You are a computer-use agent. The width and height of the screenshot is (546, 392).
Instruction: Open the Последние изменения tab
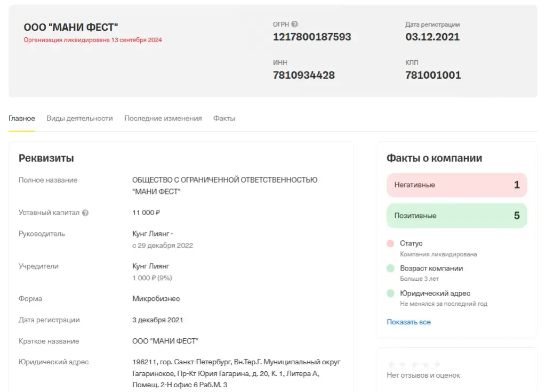163,118
